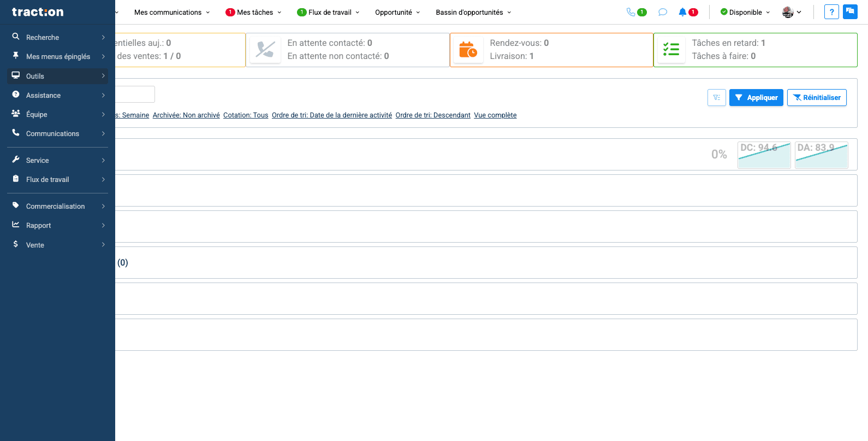Click the user avatar in the header

tap(788, 12)
